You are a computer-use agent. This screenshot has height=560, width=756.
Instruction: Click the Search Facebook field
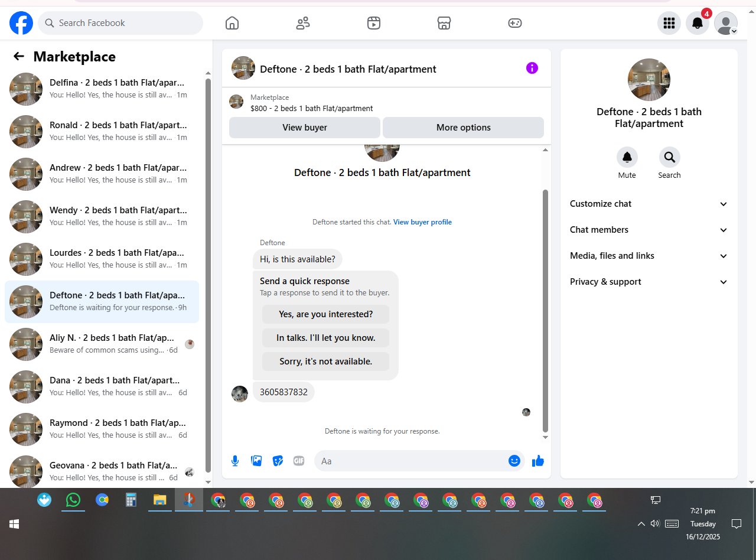point(120,23)
